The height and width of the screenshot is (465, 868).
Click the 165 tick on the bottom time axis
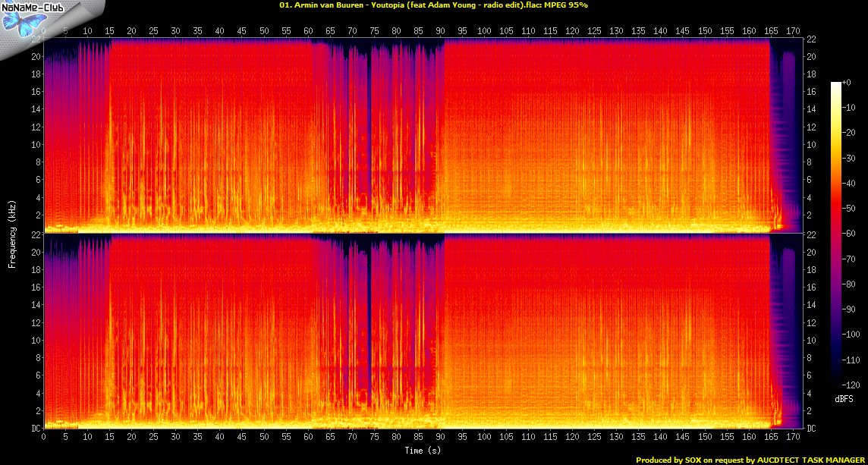tap(771, 437)
